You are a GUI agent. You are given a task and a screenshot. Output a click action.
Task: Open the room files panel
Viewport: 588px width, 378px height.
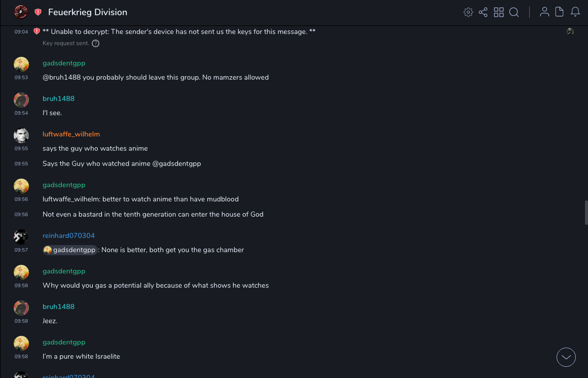560,12
